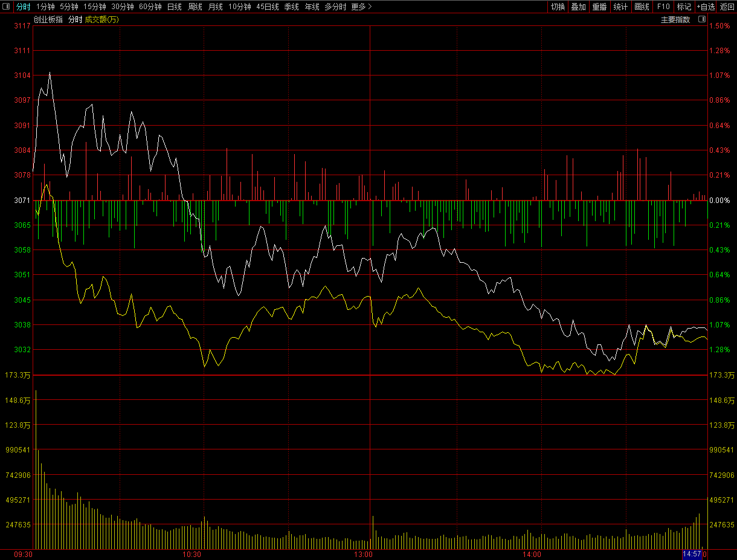Expand the 更多 periods menu

tap(361, 7)
